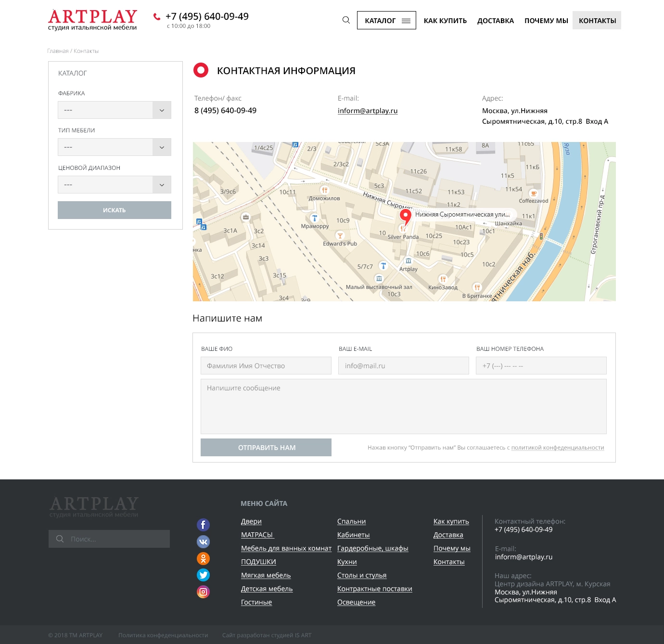Open the КАТАЛОГ hamburger menu

point(386,20)
